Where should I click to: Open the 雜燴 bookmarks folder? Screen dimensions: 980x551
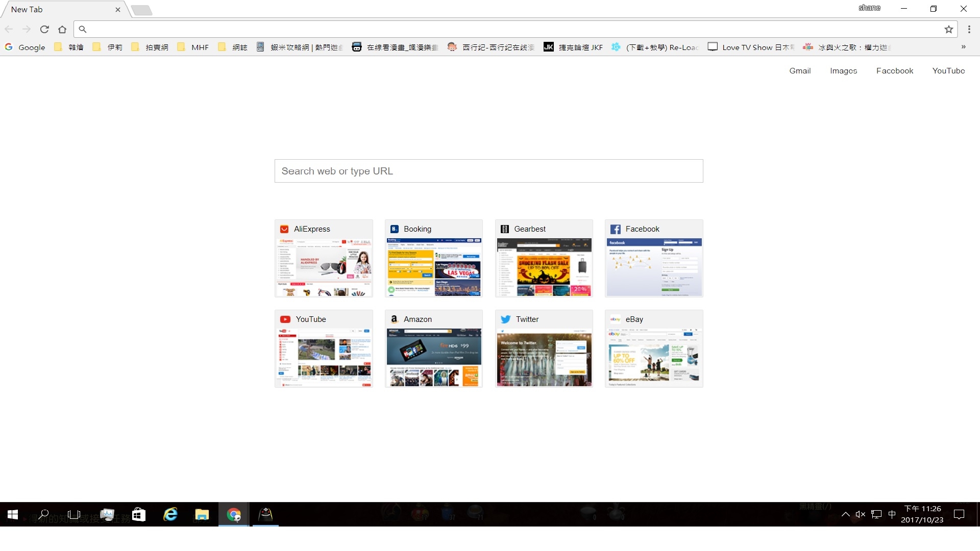click(69, 47)
